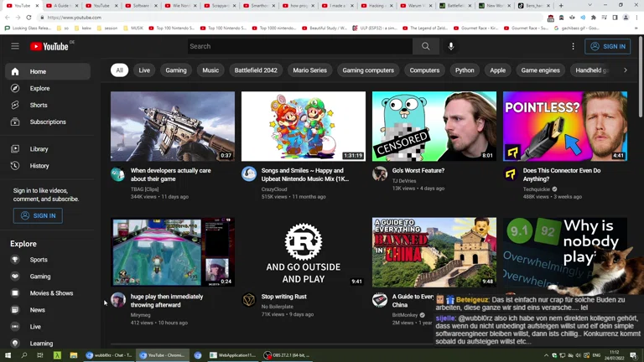Open Windows Start menu
This screenshot has width=644, height=362.
pyautogui.click(x=8, y=355)
